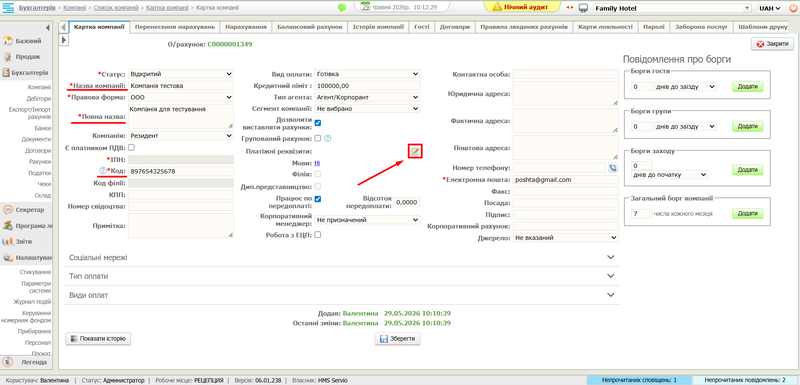Image resolution: width=800 pixels, height=385 pixels.
Task: Open the Компанія Резидент dropdown
Action: [181, 136]
